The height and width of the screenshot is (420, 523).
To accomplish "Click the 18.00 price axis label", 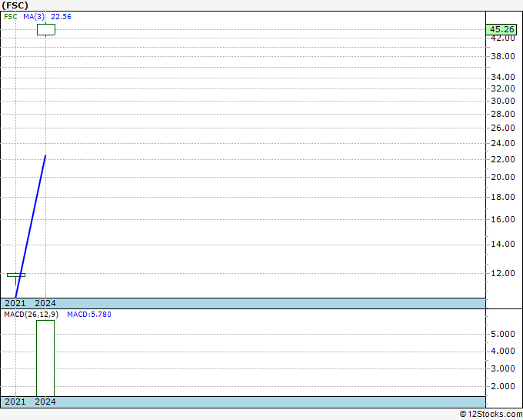I will [503, 197].
